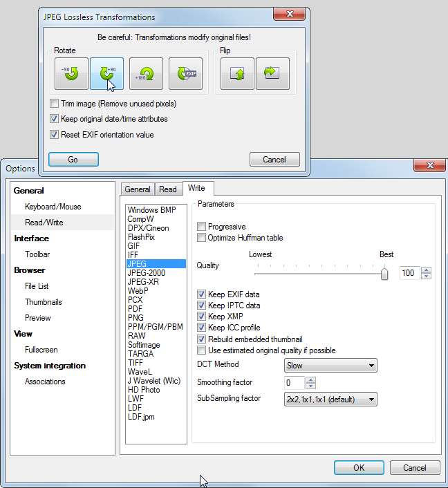Select General category heading
The height and width of the screenshot is (488, 448).
(x=28, y=191)
